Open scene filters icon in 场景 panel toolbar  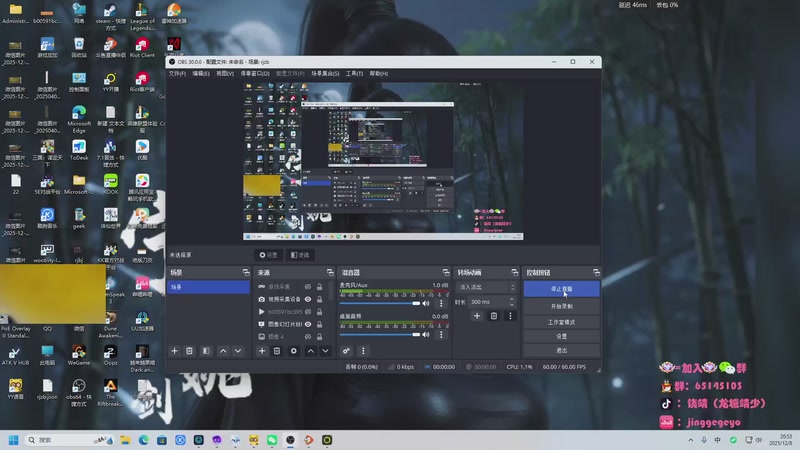coord(206,351)
